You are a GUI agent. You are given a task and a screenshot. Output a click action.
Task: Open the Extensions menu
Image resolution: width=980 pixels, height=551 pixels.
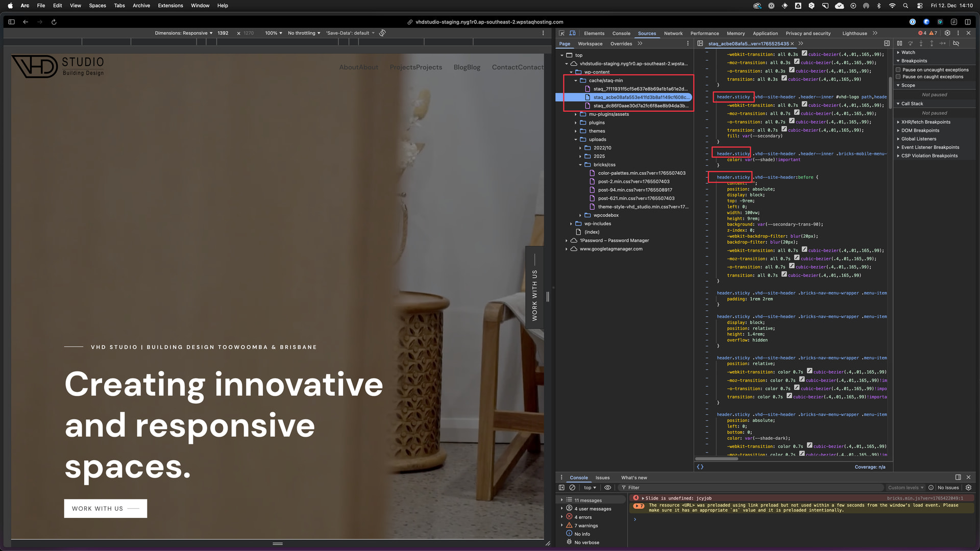click(x=170, y=6)
